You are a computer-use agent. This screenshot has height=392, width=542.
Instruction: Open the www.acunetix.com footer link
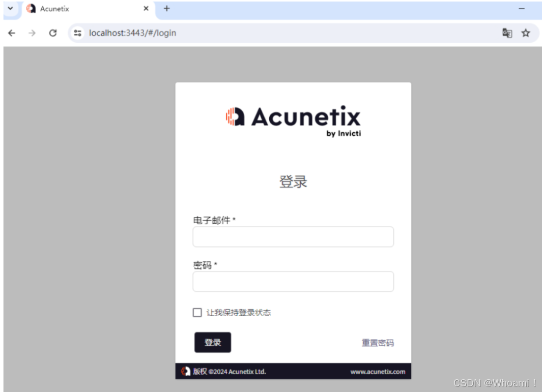coord(378,372)
